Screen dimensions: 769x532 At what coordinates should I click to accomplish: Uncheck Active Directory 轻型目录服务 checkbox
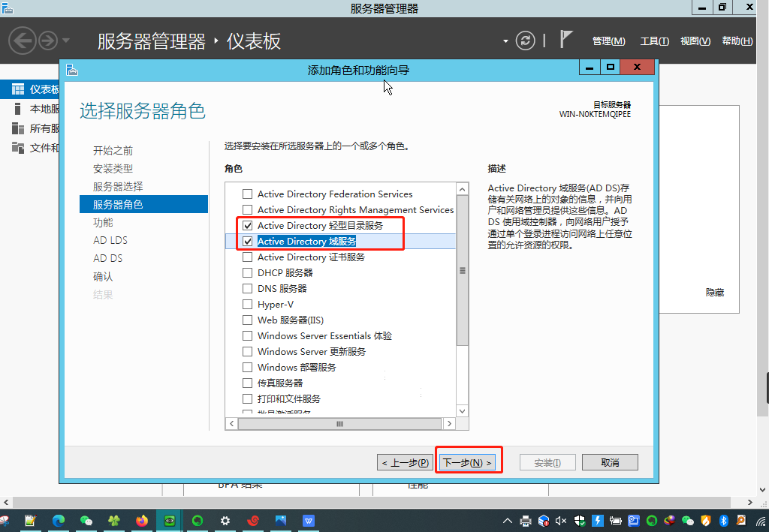click(x=248, y=225)
